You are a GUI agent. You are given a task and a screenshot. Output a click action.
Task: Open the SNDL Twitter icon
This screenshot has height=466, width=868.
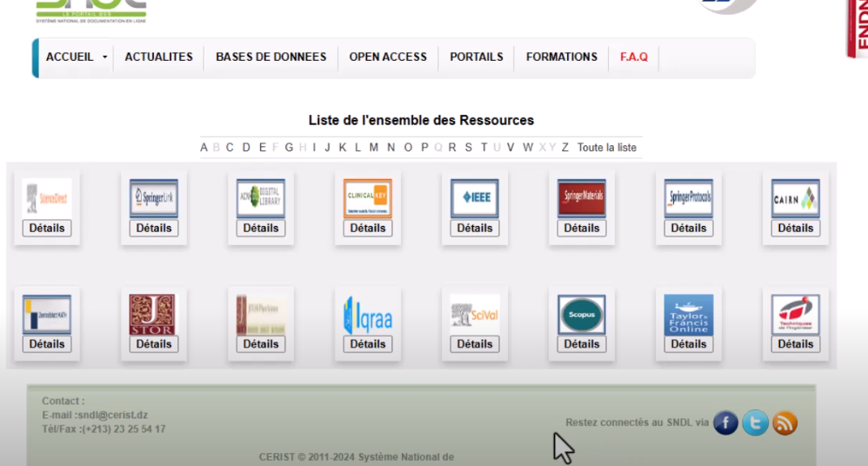click(756, 423)
